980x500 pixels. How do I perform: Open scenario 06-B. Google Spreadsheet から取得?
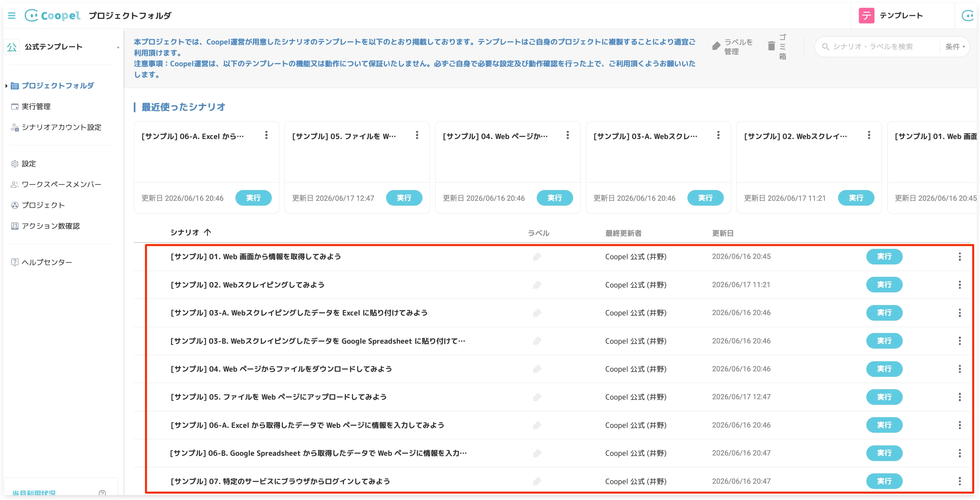point(319,453)
